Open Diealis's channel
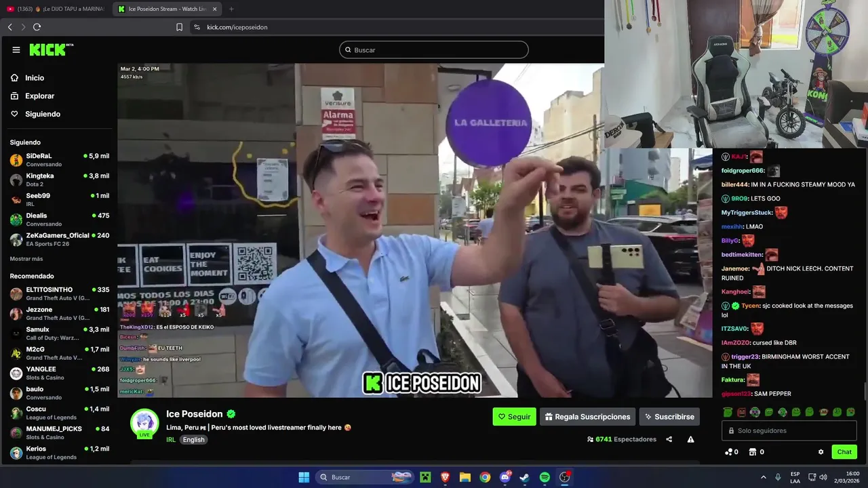Screen dimensions: 868x488 [59, 220]
